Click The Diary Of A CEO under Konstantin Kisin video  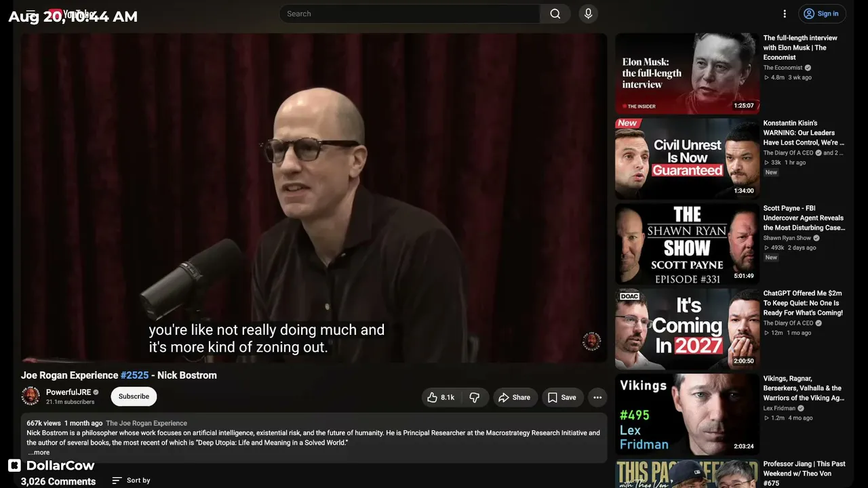coord(788,153)
